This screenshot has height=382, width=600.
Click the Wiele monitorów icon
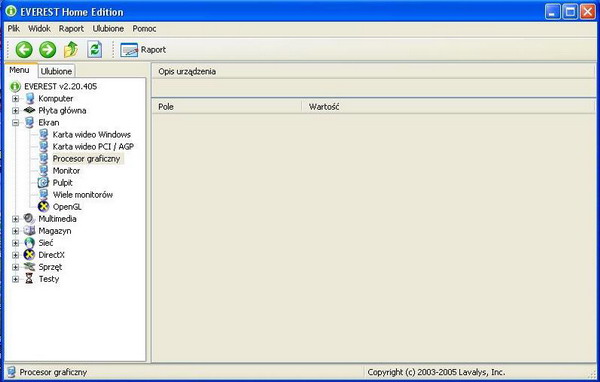click(x=44, y=194)
